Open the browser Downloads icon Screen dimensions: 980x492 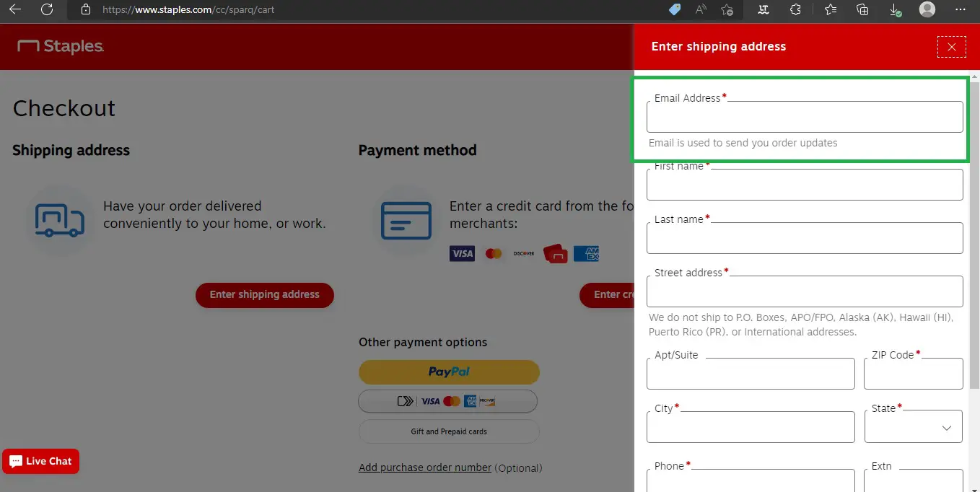tap(895, 11)
